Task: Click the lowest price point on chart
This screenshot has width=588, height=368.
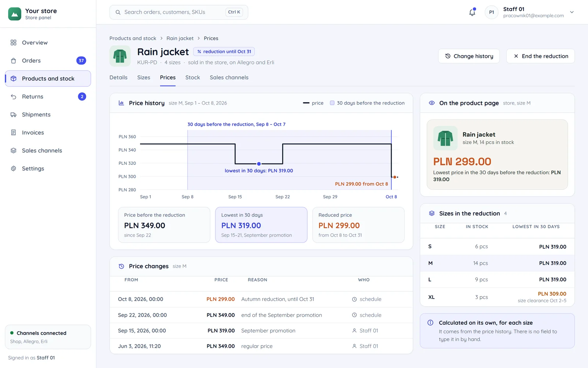Action: 259,164
